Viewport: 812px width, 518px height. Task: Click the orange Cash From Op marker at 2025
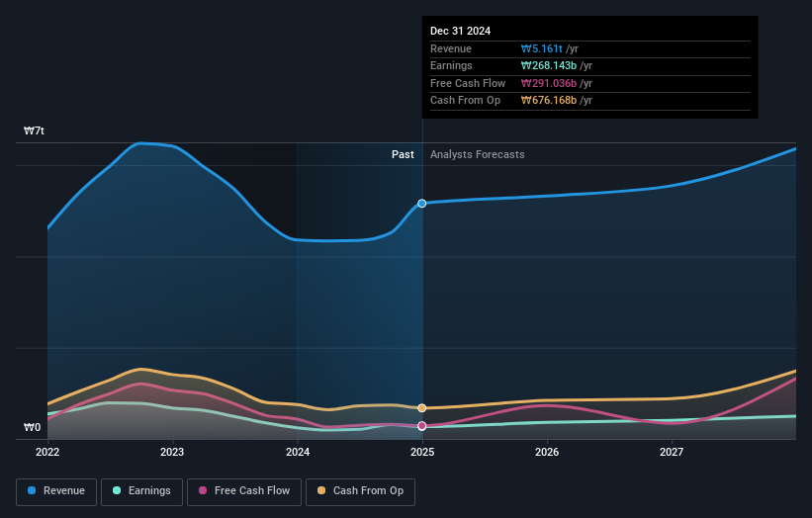(422, 407)
